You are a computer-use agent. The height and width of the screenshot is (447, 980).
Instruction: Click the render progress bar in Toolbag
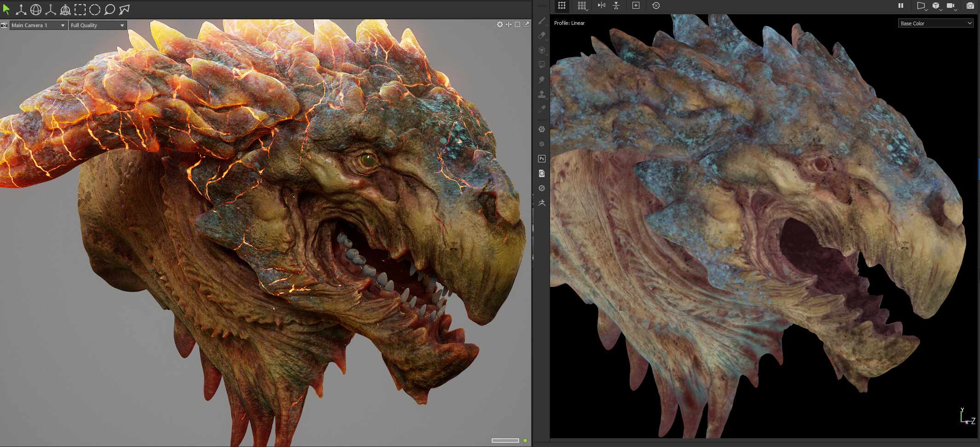(x=505, y=441)
